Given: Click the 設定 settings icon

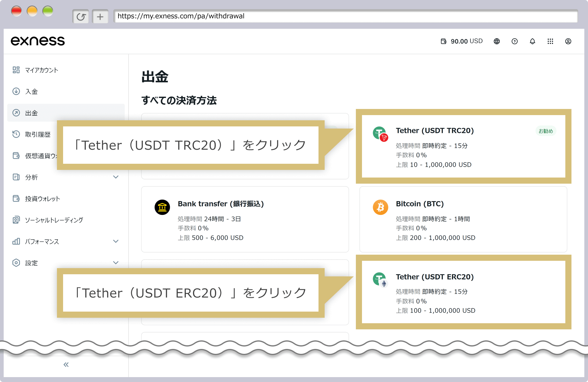Looking at the screenshot, I should point(16,263).
